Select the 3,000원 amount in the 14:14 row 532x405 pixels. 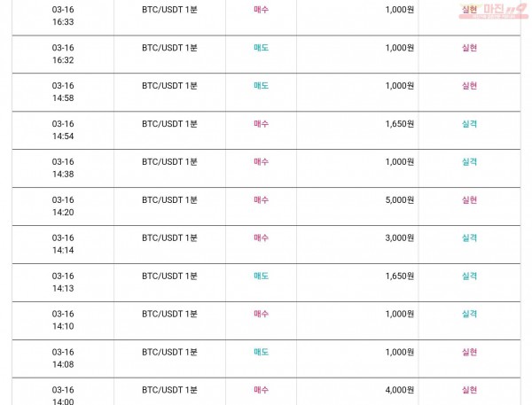coord(399,238)
